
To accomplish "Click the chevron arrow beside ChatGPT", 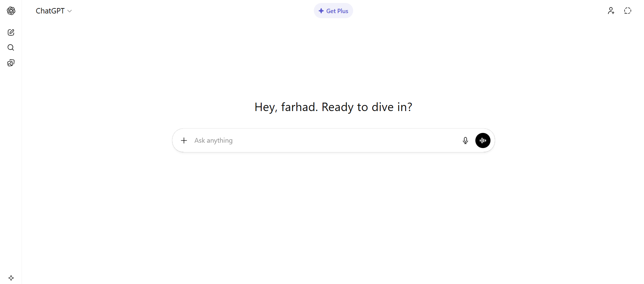I will (70, 11).
